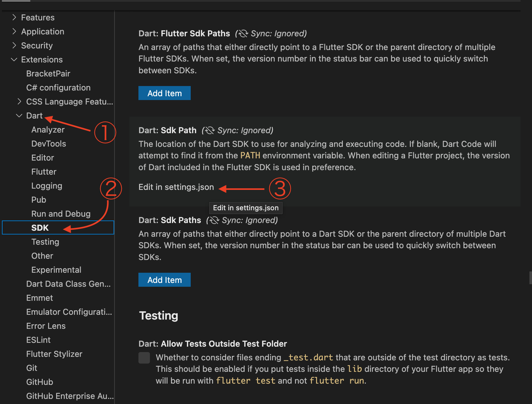This screenshot has width=532, height=404.
Task: Click the Sync Ignored icon beside Dart Sdk Paths
Action: click(214, 220)
